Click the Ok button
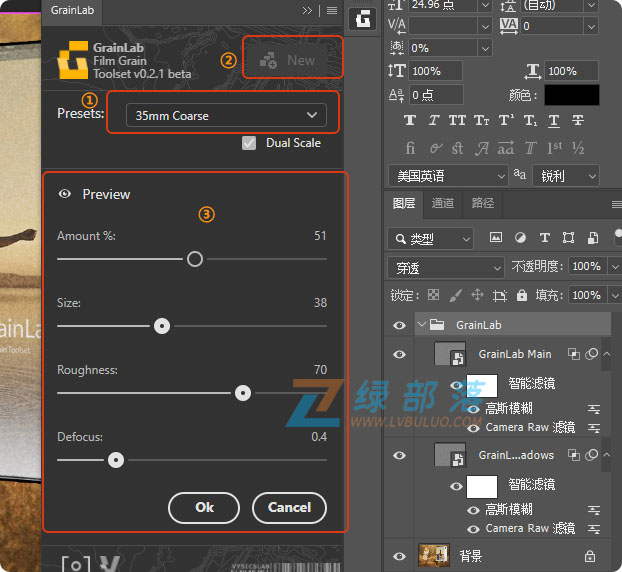This screenshot has width=622, height=572. 204,508
